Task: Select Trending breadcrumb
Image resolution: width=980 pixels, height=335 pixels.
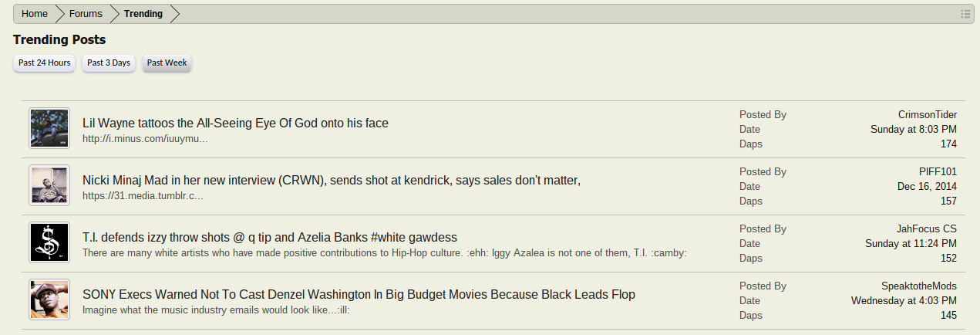Action: click(143, 14)
